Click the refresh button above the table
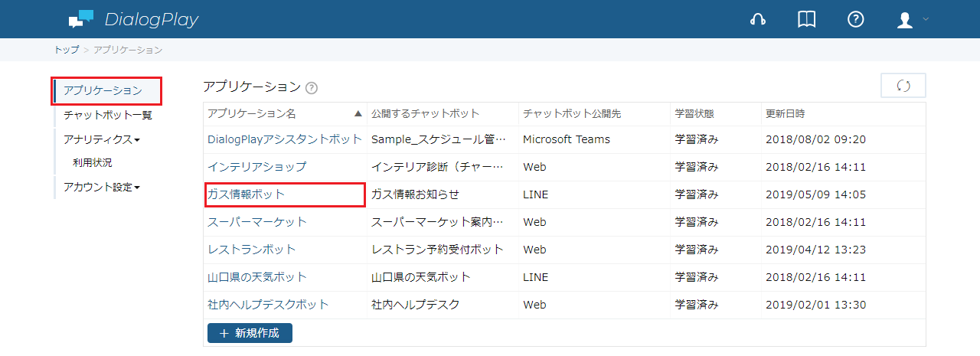Image resolution: width=980 pixels, height=356 pixels. [903, 86]
